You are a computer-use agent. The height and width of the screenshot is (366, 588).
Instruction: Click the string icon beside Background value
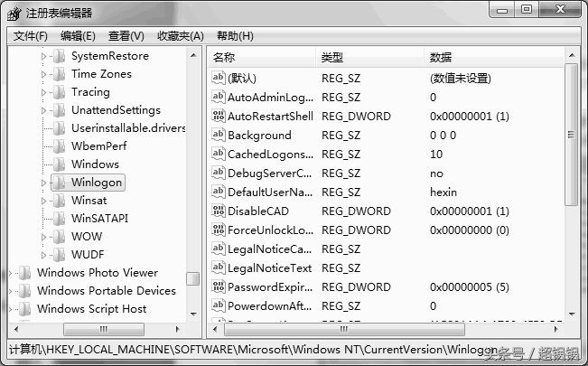[x=219, y=135]
